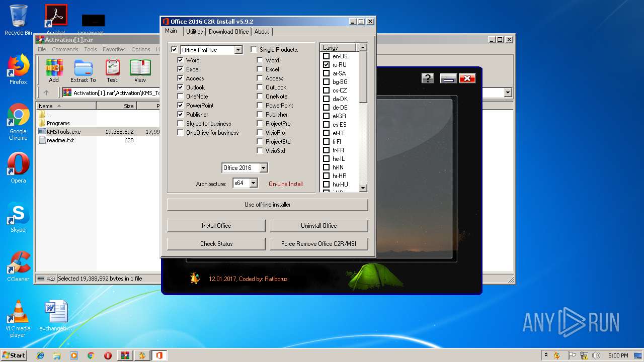Check ProjectPro single product
The height and width of the screenshot is (362, 644).
pos(260,123)
